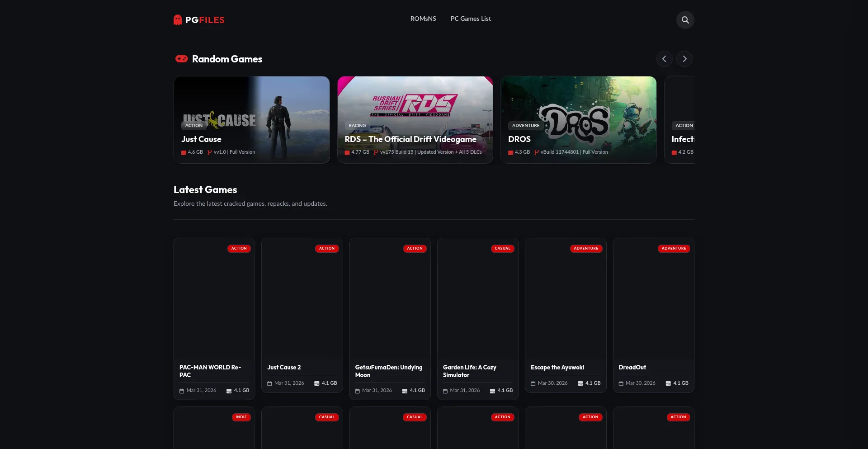
Task: Click storage icon on Just Cause 2 card
Action: pyautogui.click(x=317, y=383)
